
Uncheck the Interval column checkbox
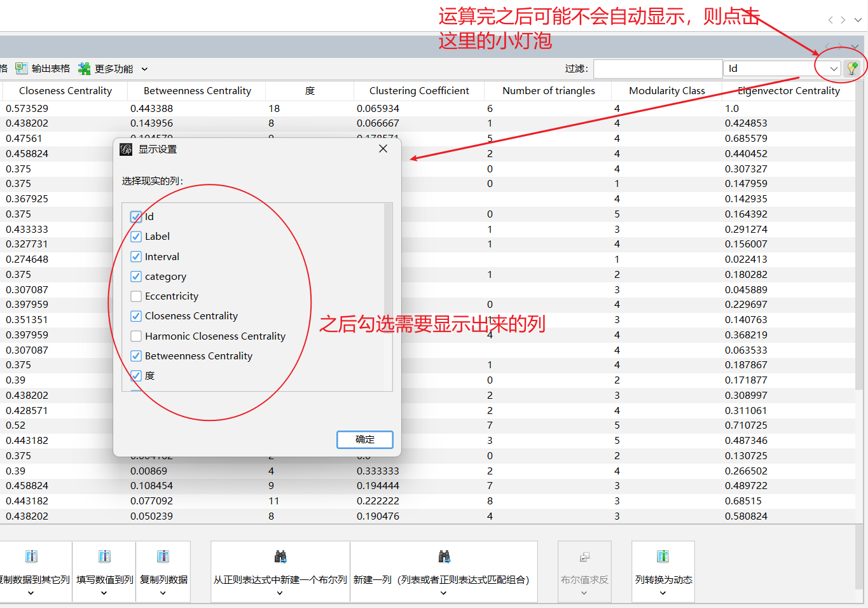136,257
